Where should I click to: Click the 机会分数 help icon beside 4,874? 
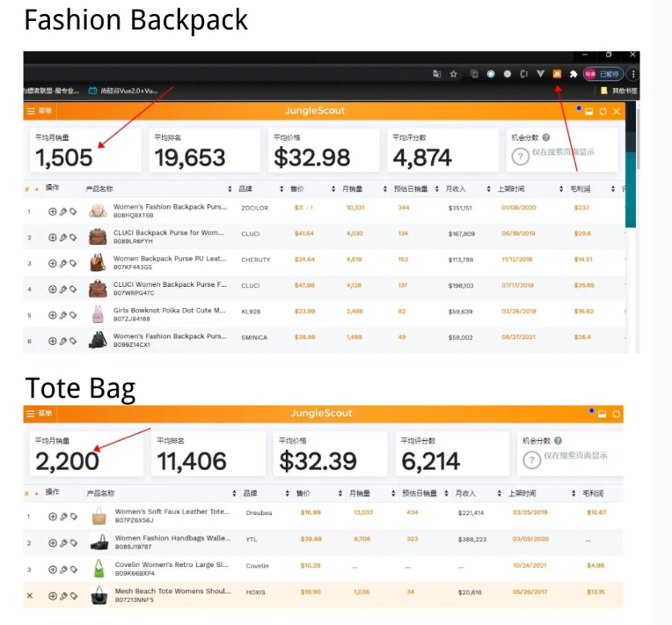coord(546,137)
